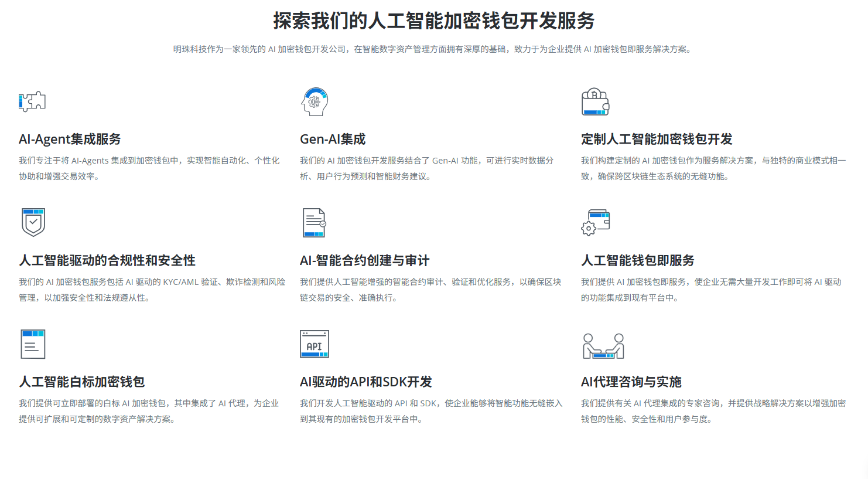Click the white-label document list icon
This screenshot has height=479, width=868.
pyautogui.click(x=33, y=344)
